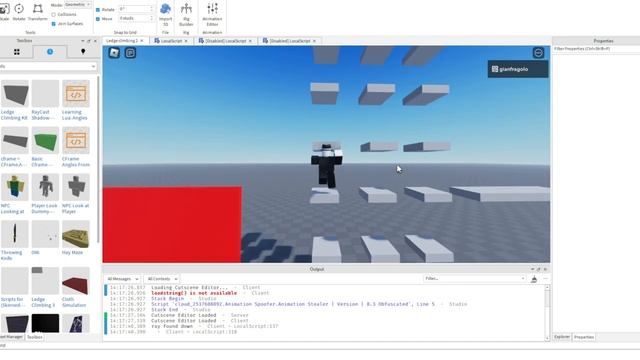Image resolution: width=640 pixels, height=360 pixels.
Task: Insert CFrame Angles From script asset
Action: click(x=76, y=147)
